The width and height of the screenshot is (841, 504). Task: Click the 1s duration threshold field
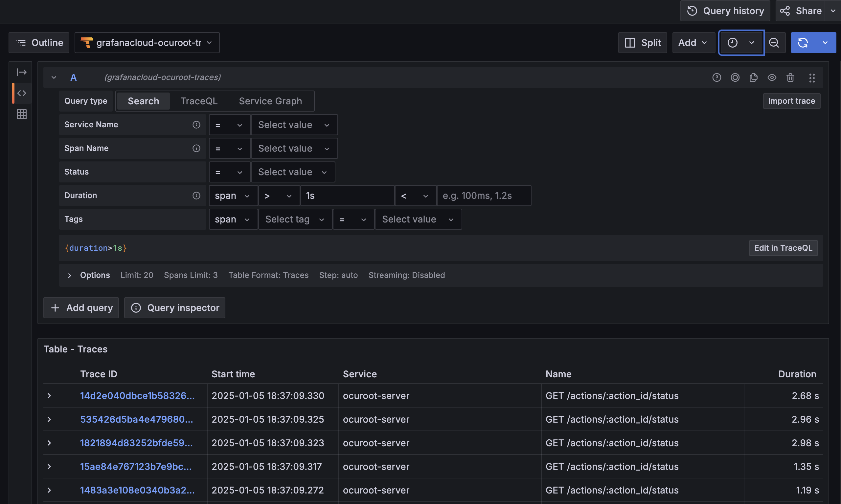coord(347,195)
